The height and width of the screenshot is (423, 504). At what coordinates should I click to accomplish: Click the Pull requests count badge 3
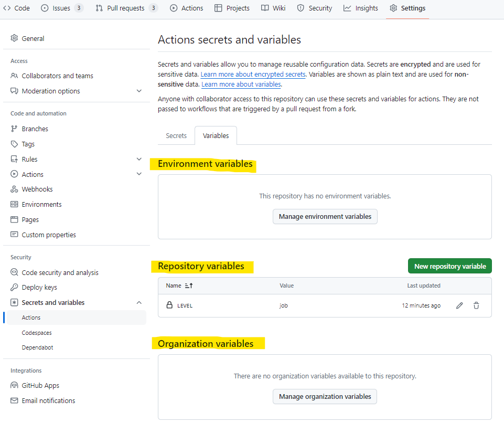point(154,8)
